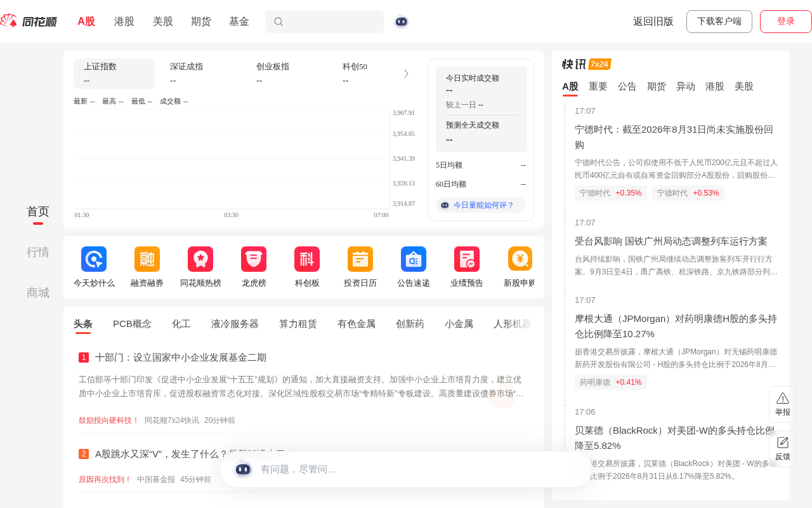Click the 同花顺 logo
Screen dimensions: 812x508
[29, 22]
